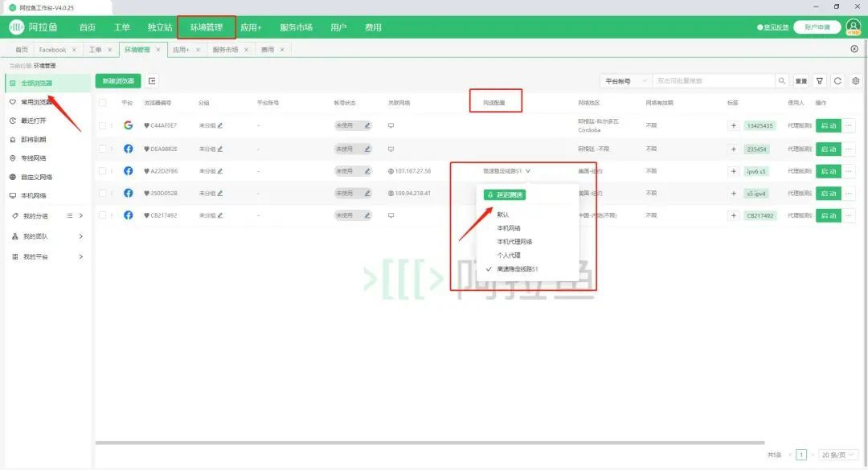Screen dimensions: 868x470
Task: Open the 20 条/页 page size dropdown
Action: click(837, 455)
